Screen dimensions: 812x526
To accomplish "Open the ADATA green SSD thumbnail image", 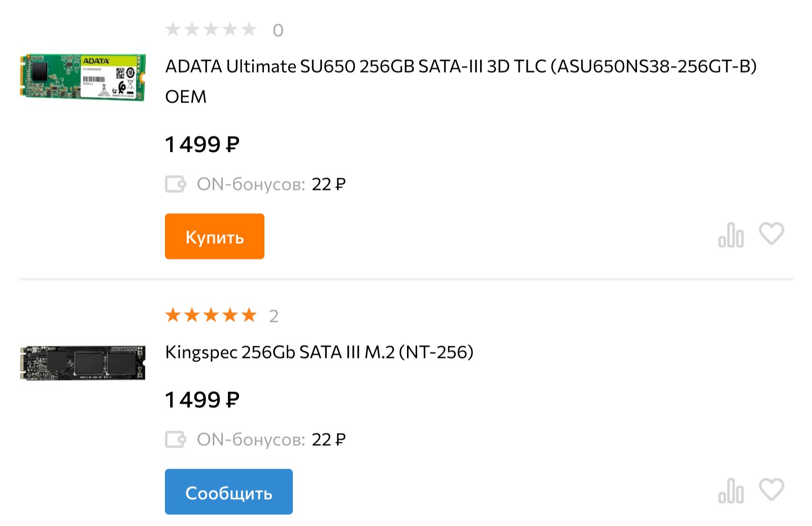I will 83,77.
